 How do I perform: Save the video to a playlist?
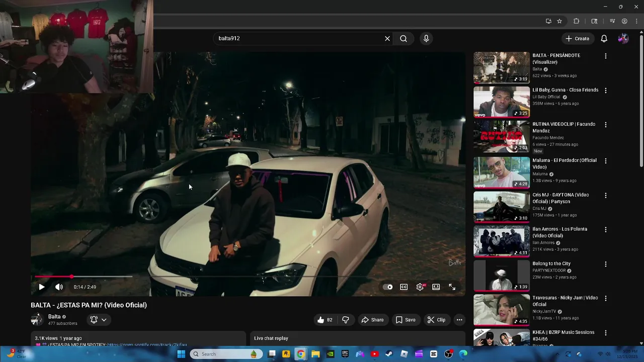pos(406,320)
